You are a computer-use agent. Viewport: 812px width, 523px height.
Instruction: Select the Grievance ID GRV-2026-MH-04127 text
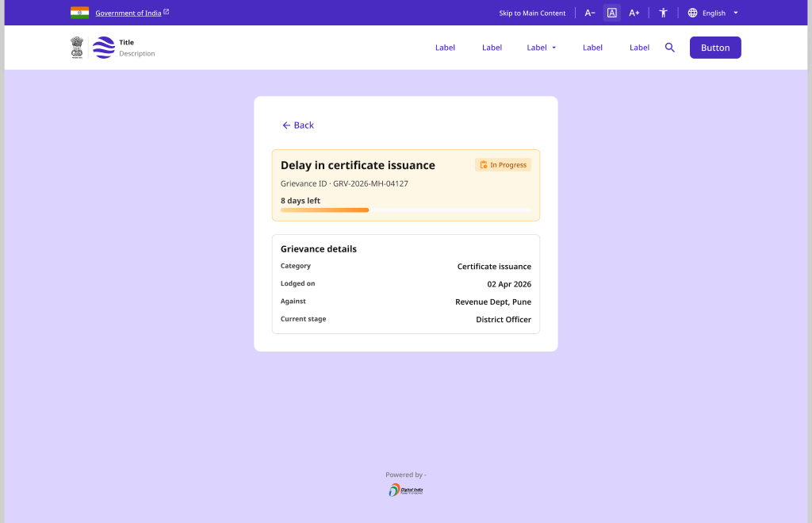tap(344, 183)
